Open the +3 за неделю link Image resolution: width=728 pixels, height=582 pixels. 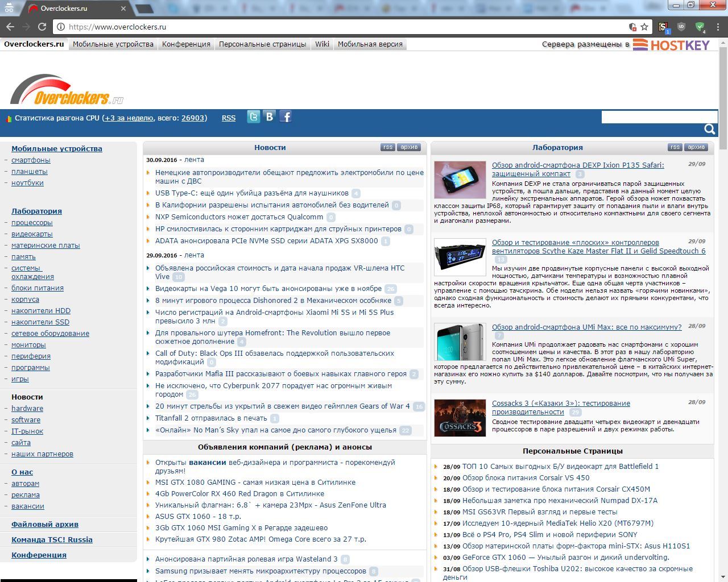coord(129,118)
